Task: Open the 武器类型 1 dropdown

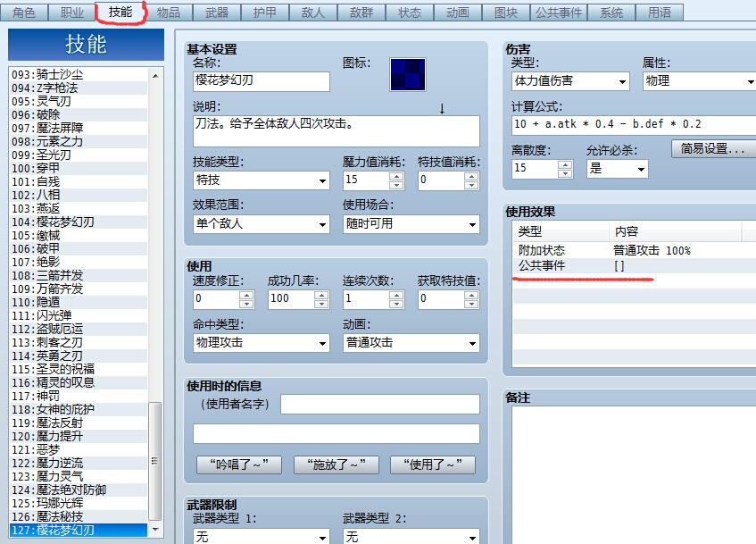Action: click(x=262, y=536)
